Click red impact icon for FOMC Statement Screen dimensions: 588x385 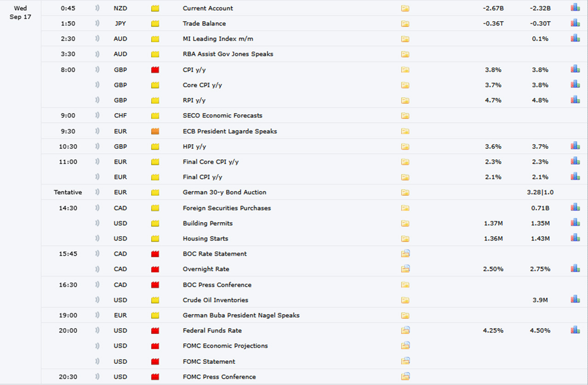tap(155, 362)
